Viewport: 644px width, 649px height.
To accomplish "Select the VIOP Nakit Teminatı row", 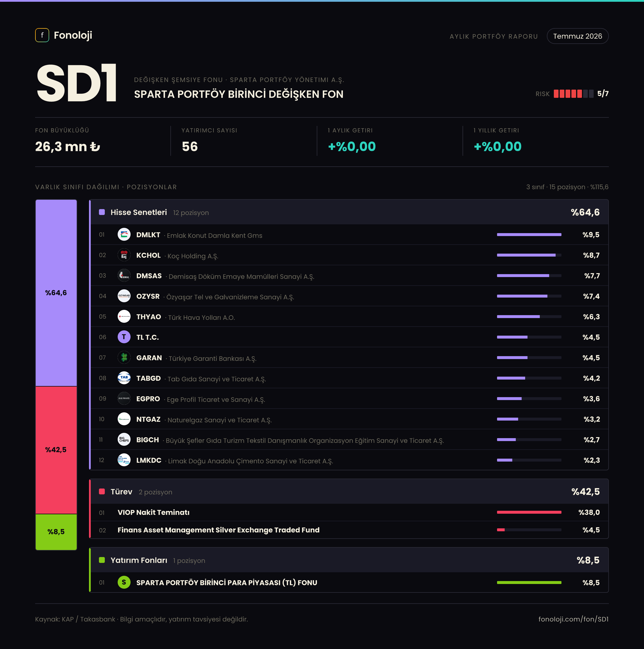I will 349,512.
